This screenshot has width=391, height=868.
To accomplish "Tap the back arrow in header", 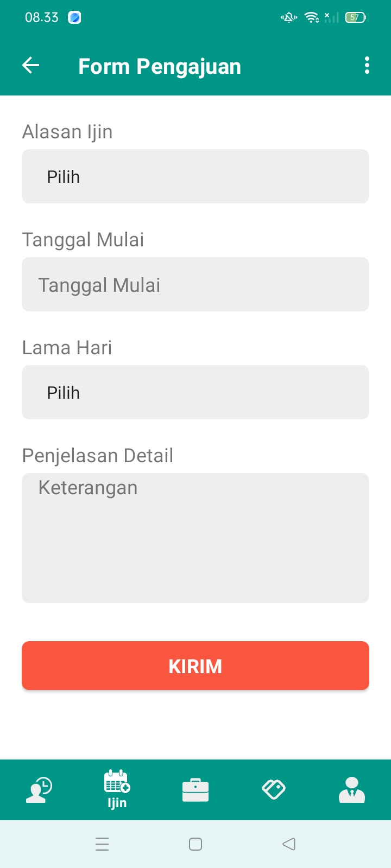I will (31, 66).
